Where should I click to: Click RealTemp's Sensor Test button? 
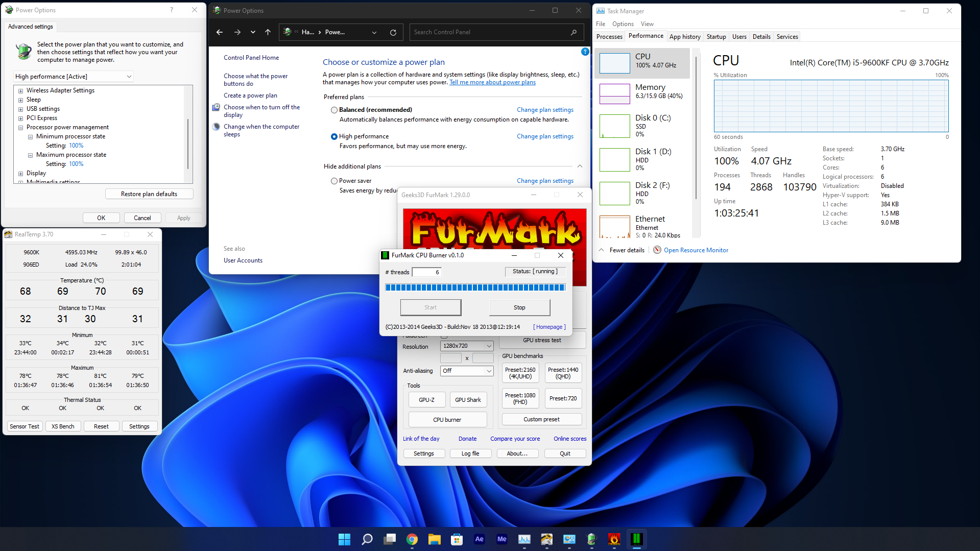25,426
